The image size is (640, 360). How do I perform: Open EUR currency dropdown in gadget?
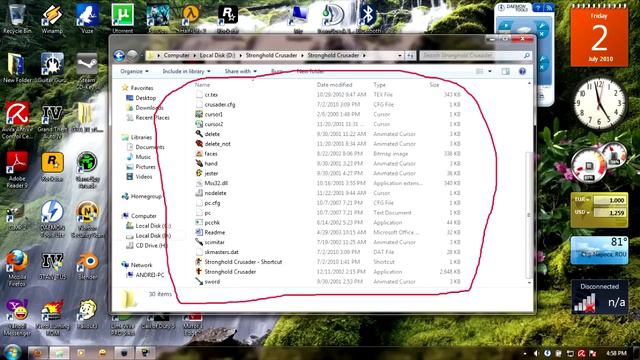point(582,200)
